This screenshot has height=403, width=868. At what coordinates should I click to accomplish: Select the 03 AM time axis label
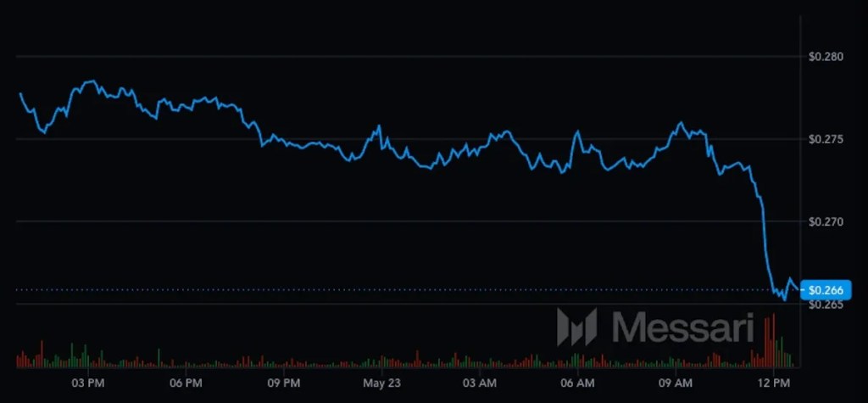480,383
